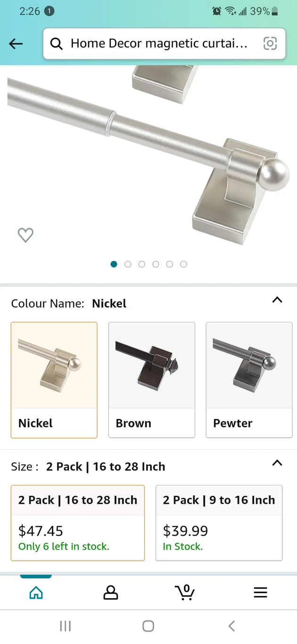Jump to the second image dot
The width and height of the screenshot is (297, 644).
click(128, 264)
